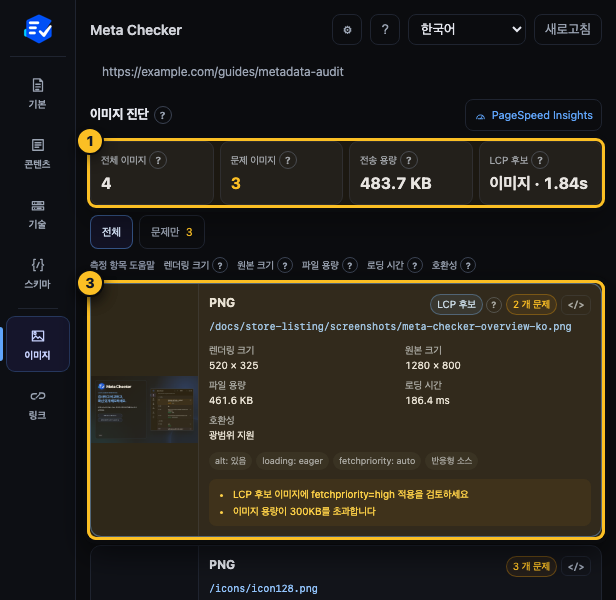Select the 문제만 3 filter tab

pos(172,232)
